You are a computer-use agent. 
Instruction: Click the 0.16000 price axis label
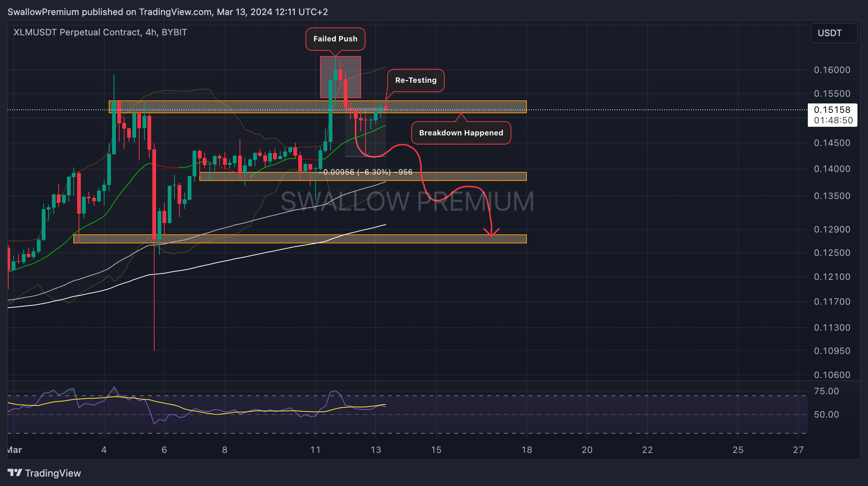point(832,70)
